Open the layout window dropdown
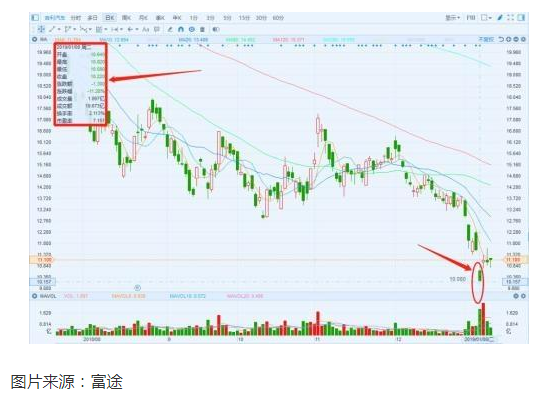 (487, 17)
